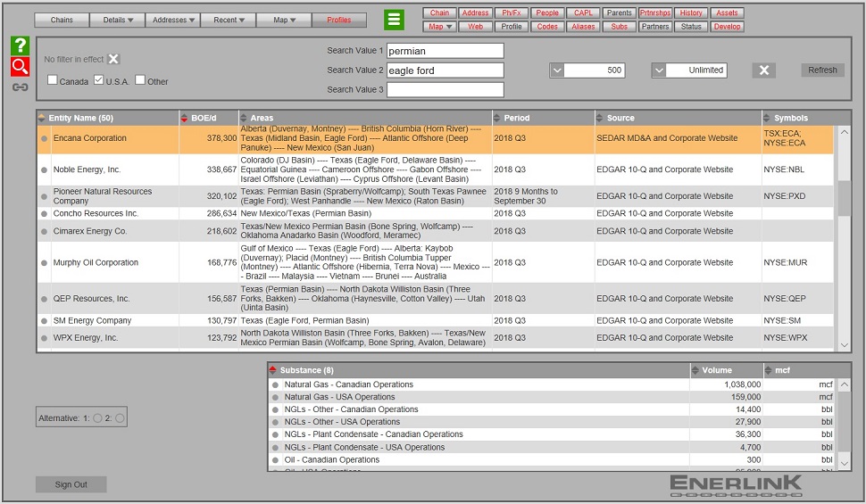Click the bullet for NGLs - Other - USA Operations
This screenshot has width=866, height=504.
275,422
